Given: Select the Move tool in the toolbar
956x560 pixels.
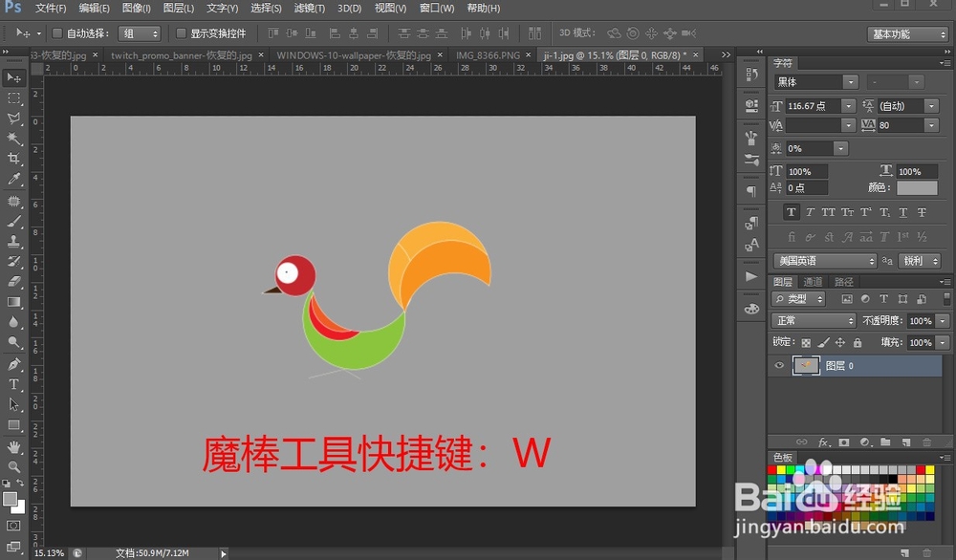Looking at the screenshot, I should point(13,77).
